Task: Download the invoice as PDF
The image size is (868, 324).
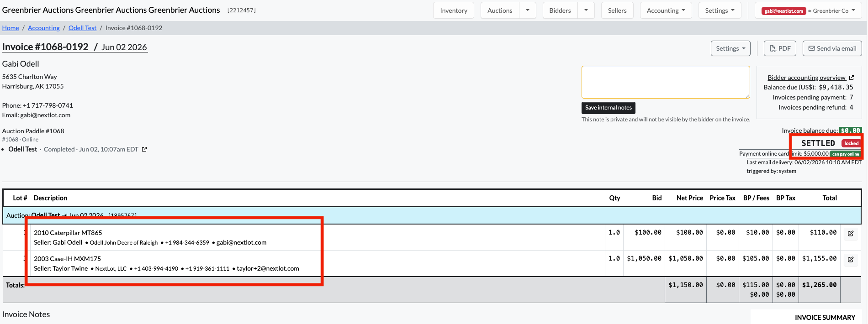Action: pyautogui.click(x=780, y=48)
